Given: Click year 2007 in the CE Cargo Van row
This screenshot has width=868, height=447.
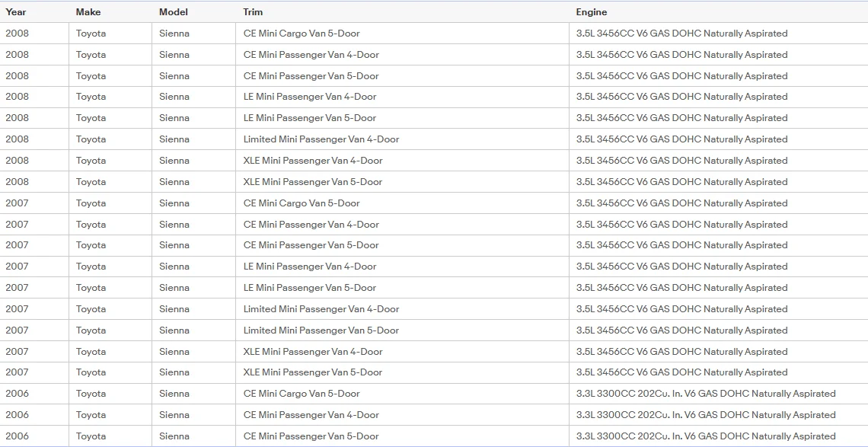Looking at the screenshot, I should click(18, 203).
